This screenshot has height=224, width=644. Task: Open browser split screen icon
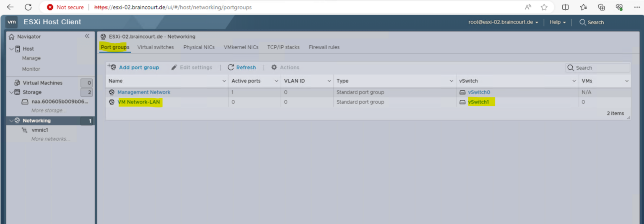coord(565,7)
